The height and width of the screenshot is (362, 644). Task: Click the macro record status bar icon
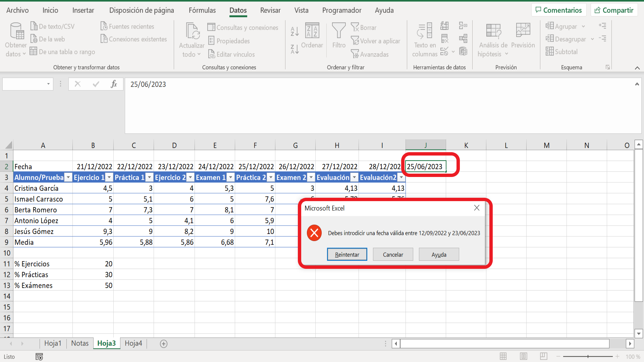(39, 357)
